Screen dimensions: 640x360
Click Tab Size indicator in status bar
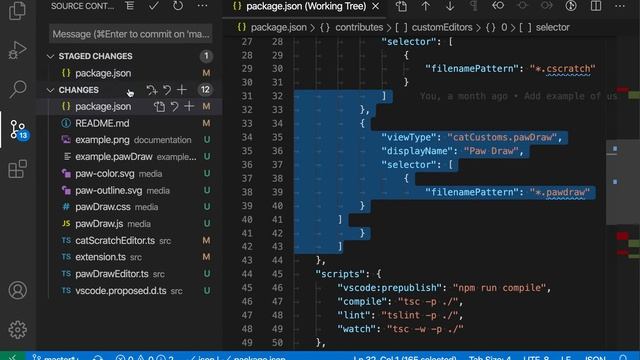coord(490,358)
